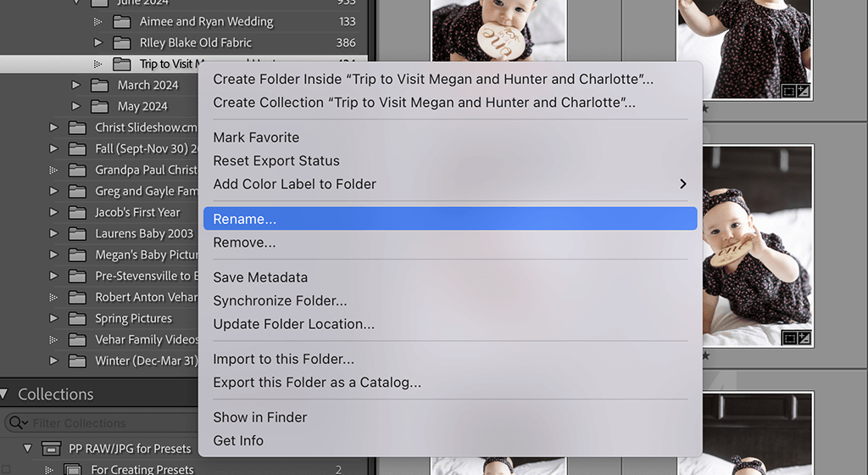Expand the Spring Pictures folder
Screen dimensions: 868x475
coord(53,318)
